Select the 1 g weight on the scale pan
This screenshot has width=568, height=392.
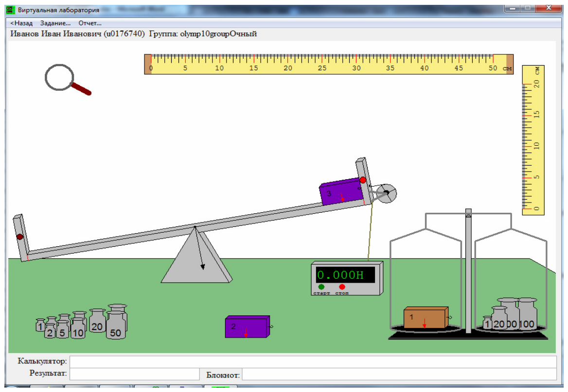click(487, 323)
